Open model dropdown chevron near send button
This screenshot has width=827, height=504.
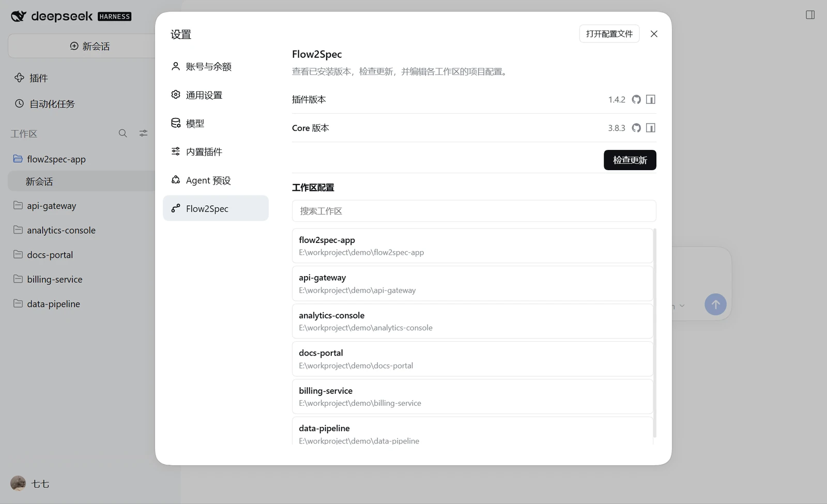click(x=682, y=306)
